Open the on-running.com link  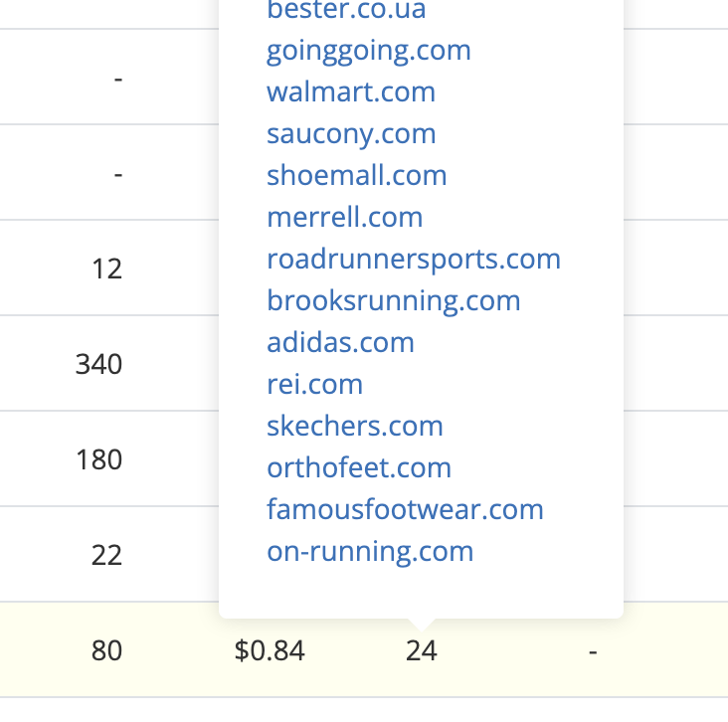tap(369, 552)
